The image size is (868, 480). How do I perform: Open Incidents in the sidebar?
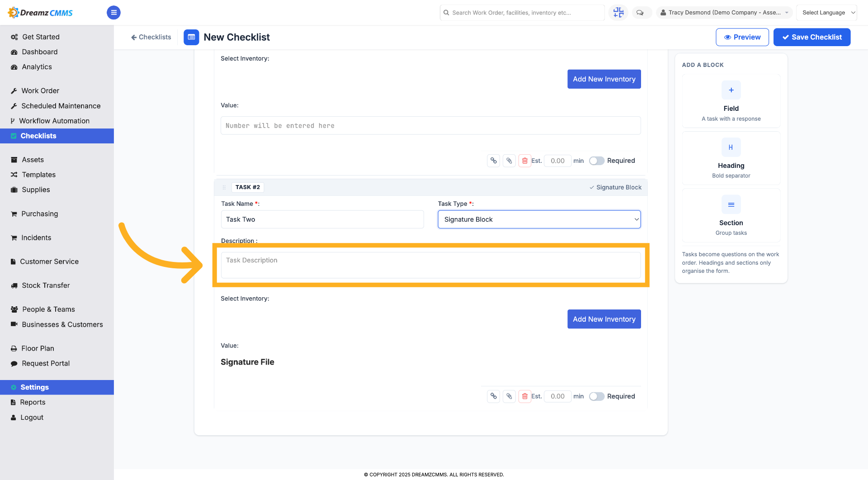tap(36, 238)
